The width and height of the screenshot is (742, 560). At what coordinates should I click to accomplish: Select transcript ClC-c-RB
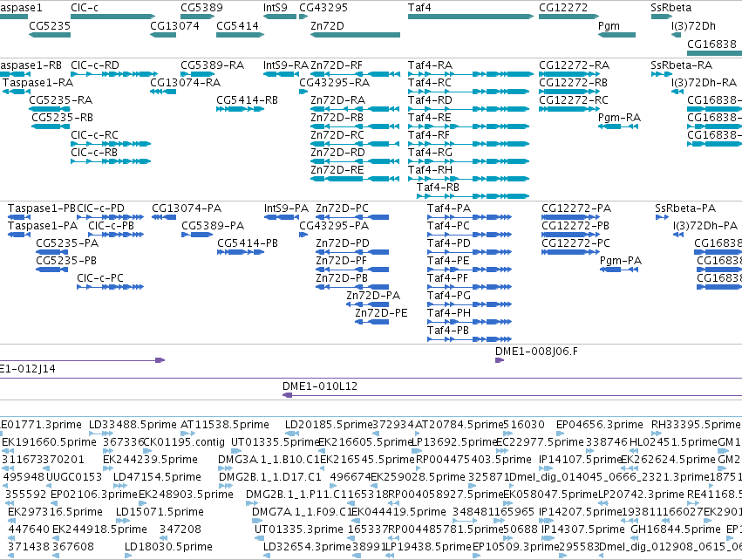pos(111,161)
